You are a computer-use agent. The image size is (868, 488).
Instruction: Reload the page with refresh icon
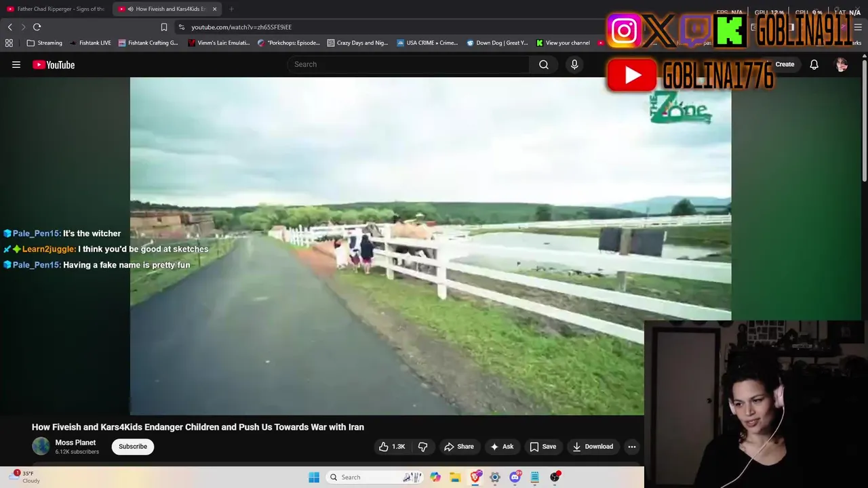point(37,27)
